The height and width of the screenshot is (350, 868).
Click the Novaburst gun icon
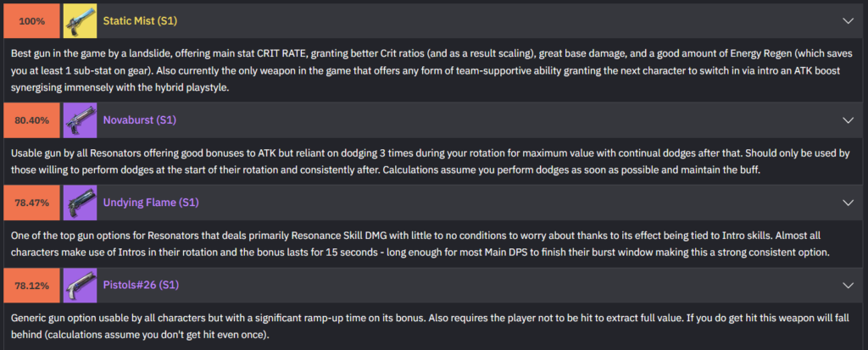(x=80, y=120)
